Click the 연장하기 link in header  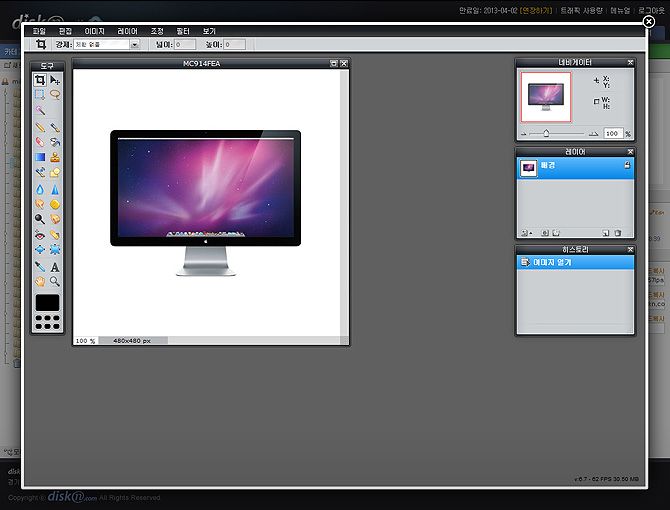536,10
